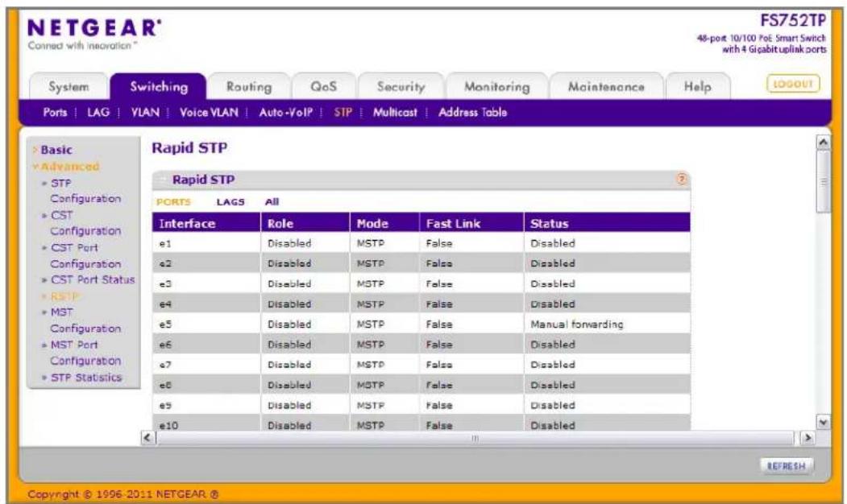This screenshot has width=847, height=504.
Task: Switch to the Security tab
Action: [401, 86]
